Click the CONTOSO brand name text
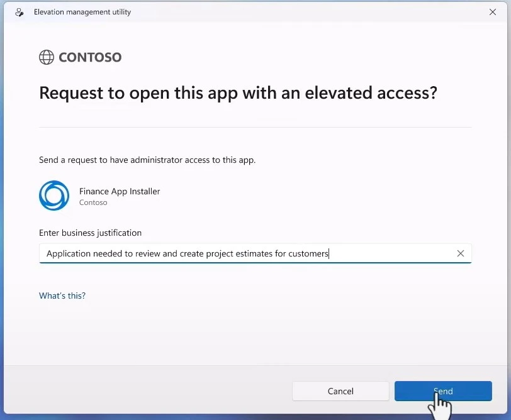This screenshot has height=420, width=511. [90, 57]
